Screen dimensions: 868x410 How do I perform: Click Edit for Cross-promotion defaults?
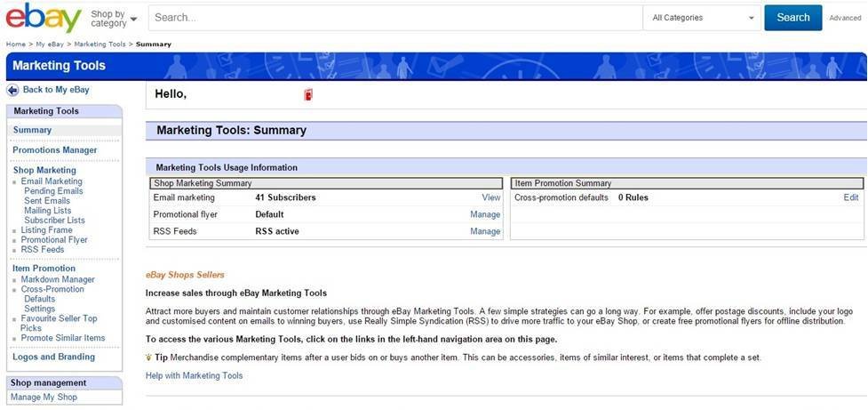click(851, 197)
